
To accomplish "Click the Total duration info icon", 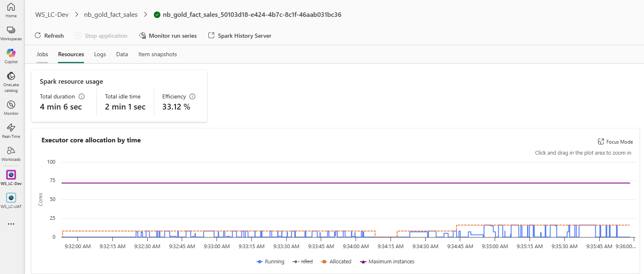I will pyautogui.click(x=82, y=96).
